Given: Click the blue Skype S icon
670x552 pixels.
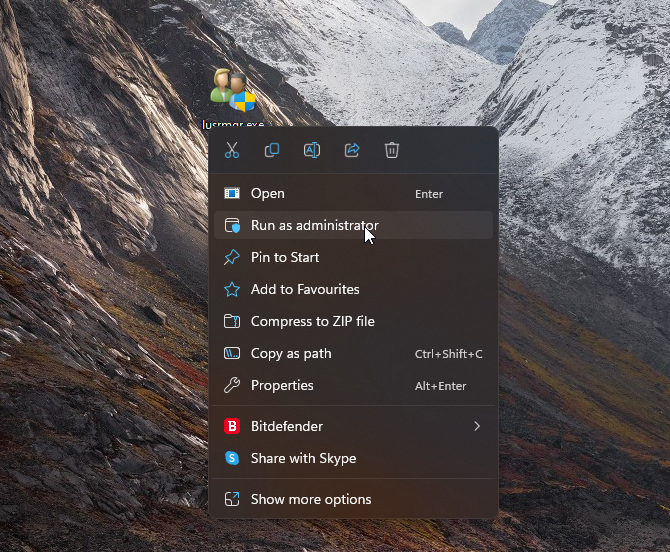Looking at the screenshot, I should tap(232, 458).
